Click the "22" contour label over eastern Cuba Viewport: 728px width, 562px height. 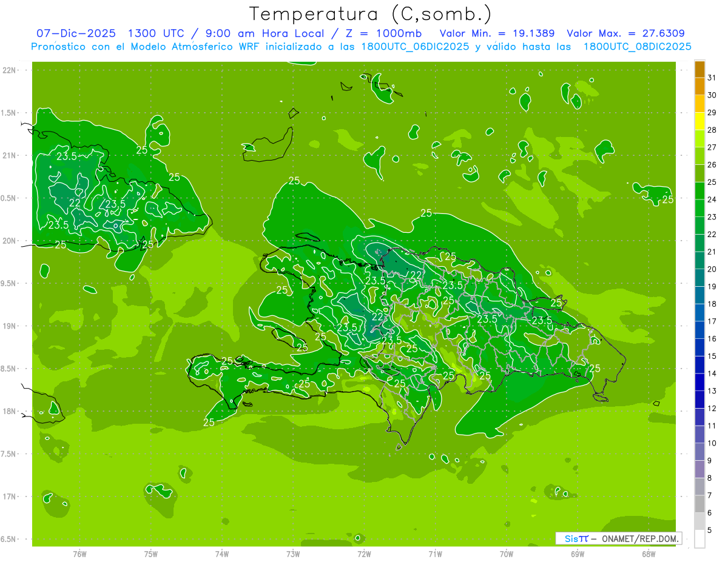coord(75,203)
